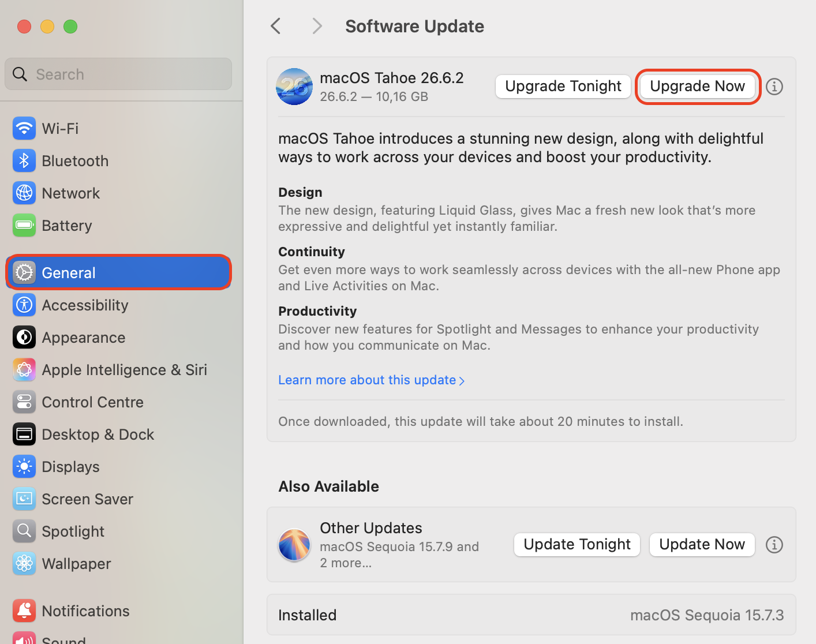816x644 pixels.
Task: Click Update Now button
Action: pyautogui.click(x=702, y=545)
